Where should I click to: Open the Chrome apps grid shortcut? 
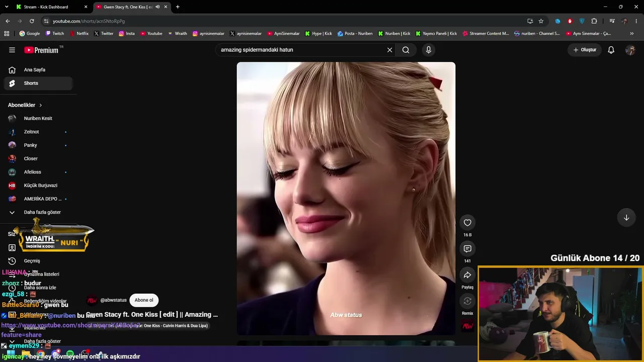coord(7,34)
